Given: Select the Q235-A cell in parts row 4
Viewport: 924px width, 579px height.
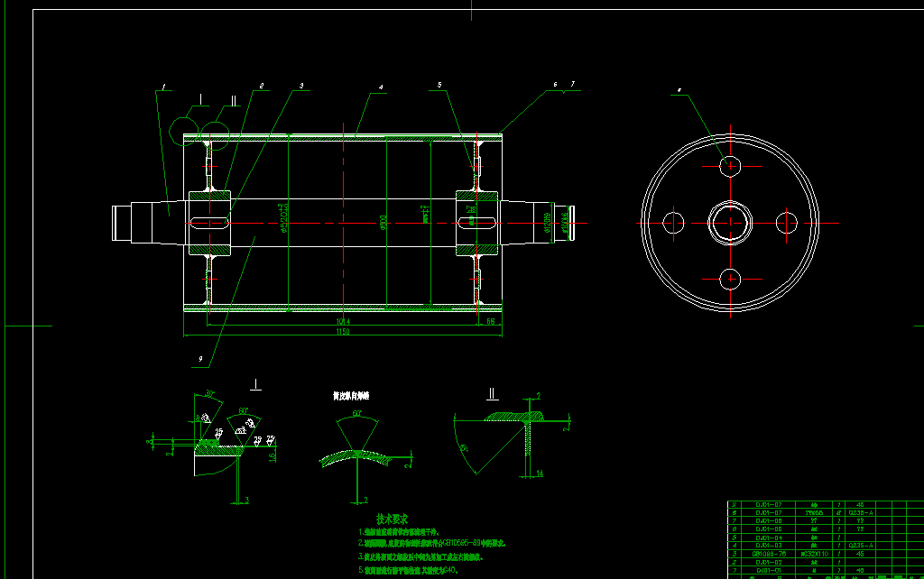Looking at the screenshot, I should click(860, 546).
